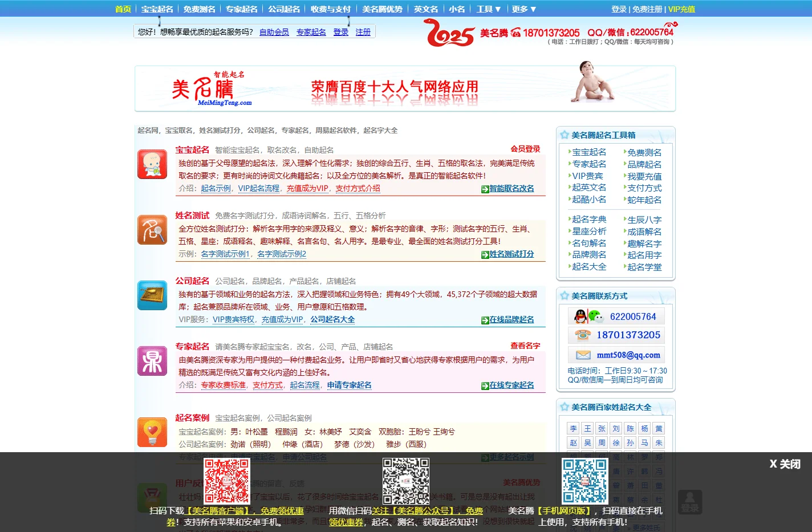Open the black 美名腾公众号 QR code

pos(406,481)
